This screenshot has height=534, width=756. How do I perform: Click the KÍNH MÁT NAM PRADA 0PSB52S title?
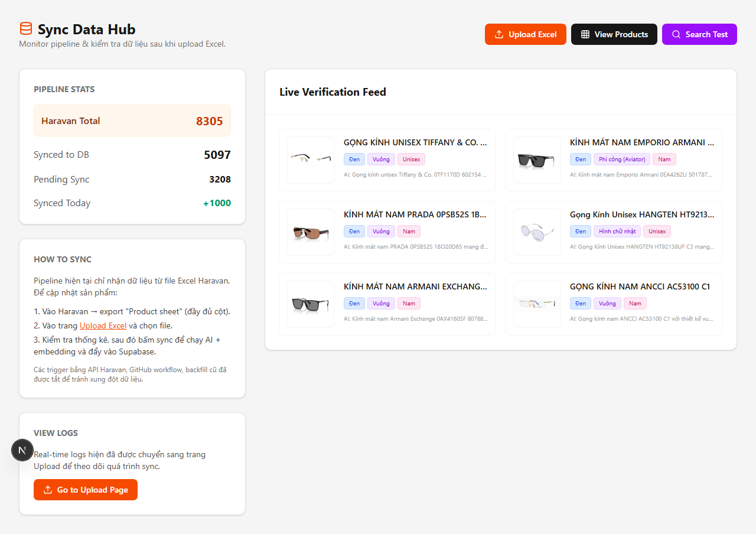coord(416,214)
